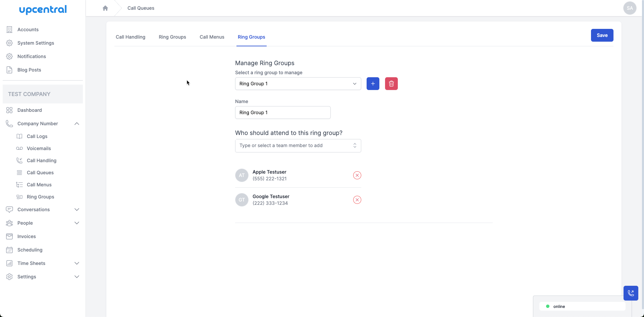The height and width of the screenshot is (317, 644).
Task: Open the Notifications settings icon
Action: 9,56
